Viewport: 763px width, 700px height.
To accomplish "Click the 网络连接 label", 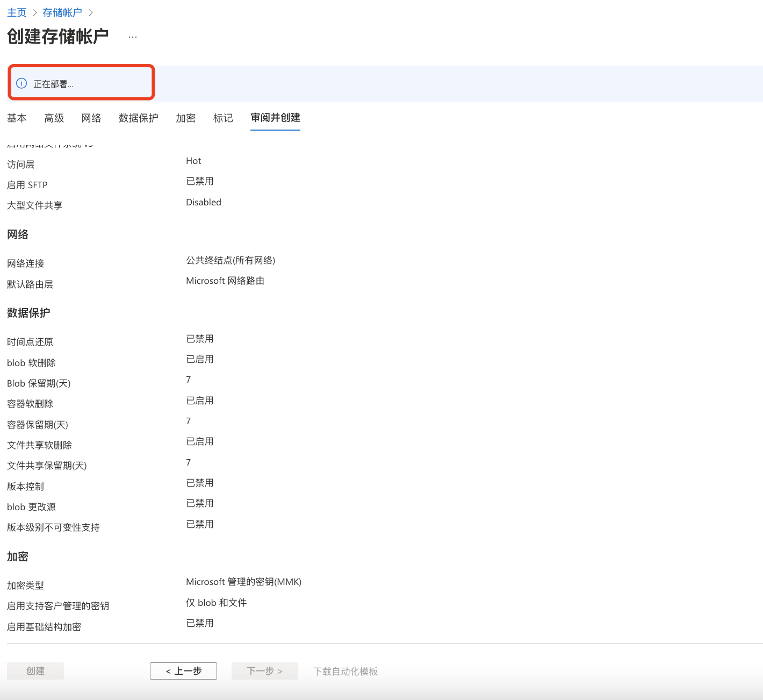I will pos(26,263).
